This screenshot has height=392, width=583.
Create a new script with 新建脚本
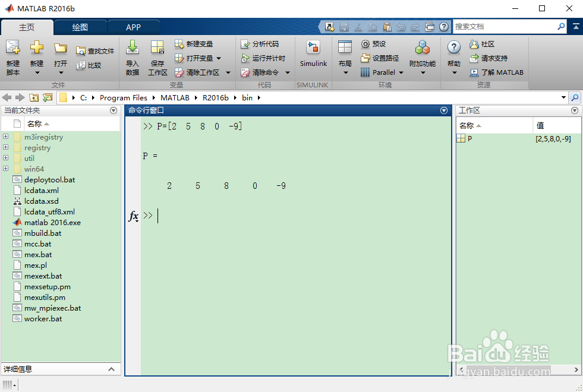coord(13,58)
